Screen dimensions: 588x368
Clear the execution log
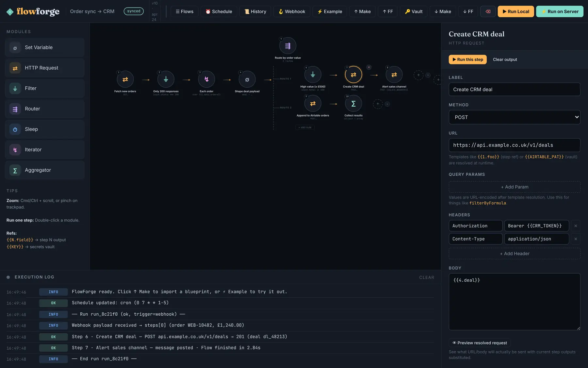point(427,277)
